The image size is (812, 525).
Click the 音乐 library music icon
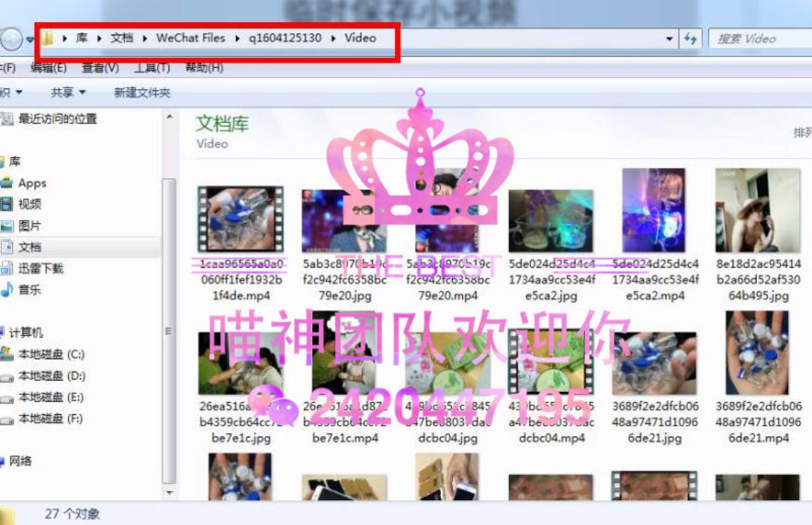click(x=6, y=290)
